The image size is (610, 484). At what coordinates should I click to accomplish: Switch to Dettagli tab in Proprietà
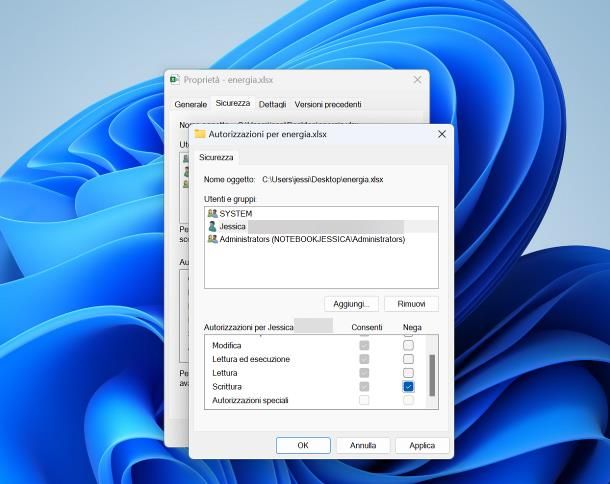click(x=272, y=104)
